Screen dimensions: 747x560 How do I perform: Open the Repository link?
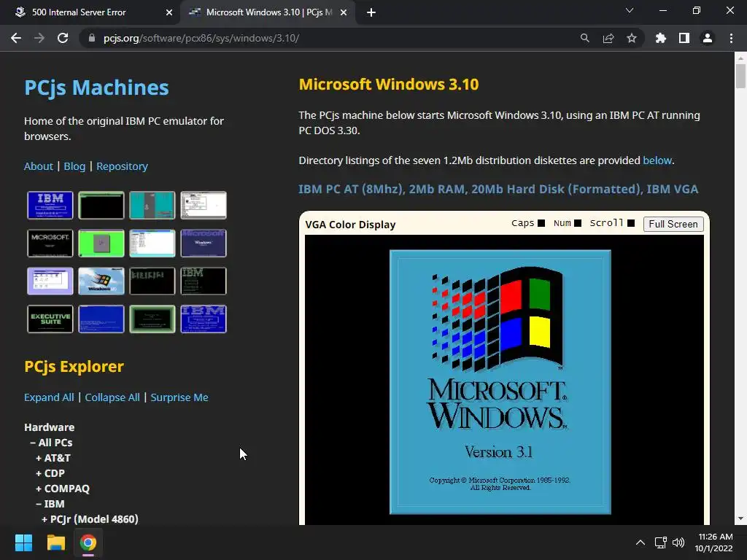tap(123, 166)
